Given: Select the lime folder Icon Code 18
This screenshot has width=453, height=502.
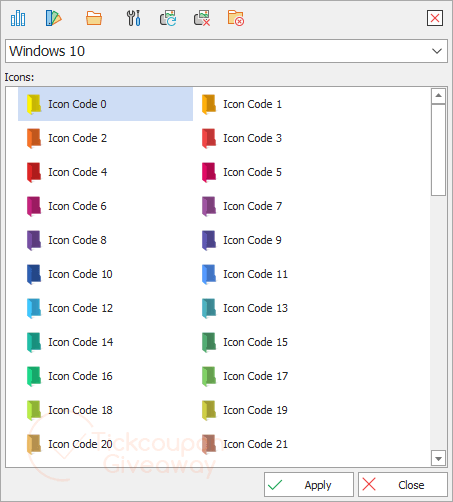Looking at the screenshot, I should point(105,410).
